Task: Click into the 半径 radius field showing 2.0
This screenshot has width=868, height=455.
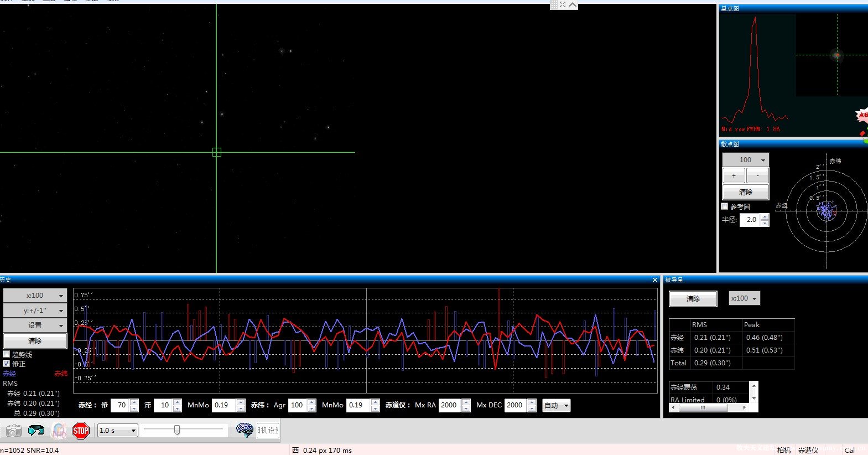Action: [x=750, y=220]
